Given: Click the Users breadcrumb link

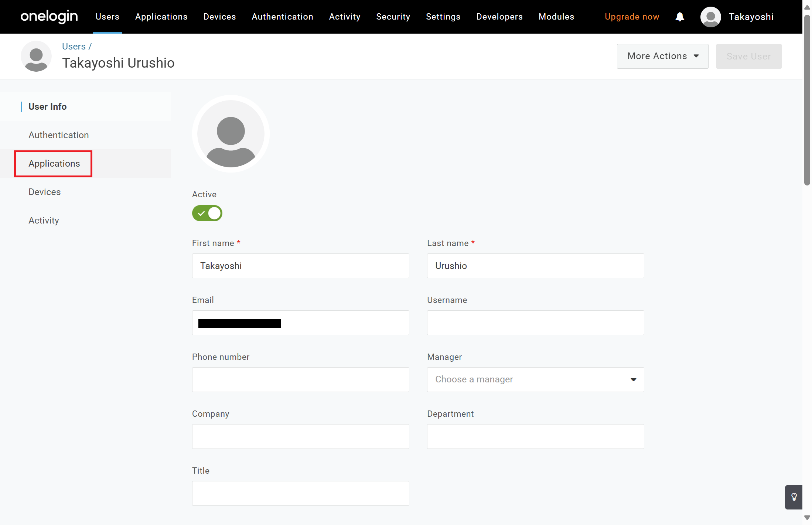Looking at the screenshot, I should pyautogui.click(x=74, y=46).
